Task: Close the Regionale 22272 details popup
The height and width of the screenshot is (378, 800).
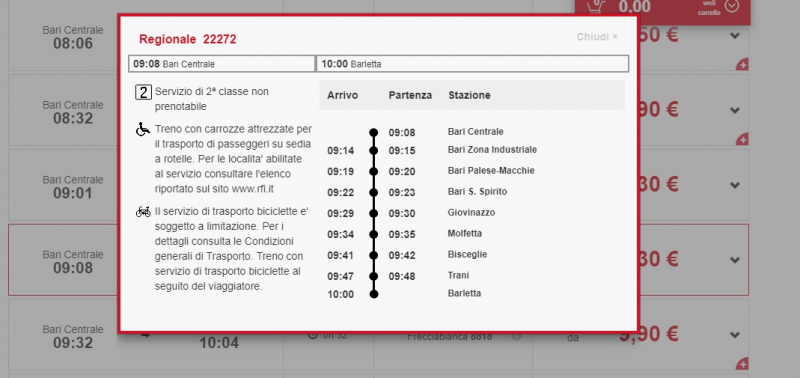Action: [x=597, y=37]
